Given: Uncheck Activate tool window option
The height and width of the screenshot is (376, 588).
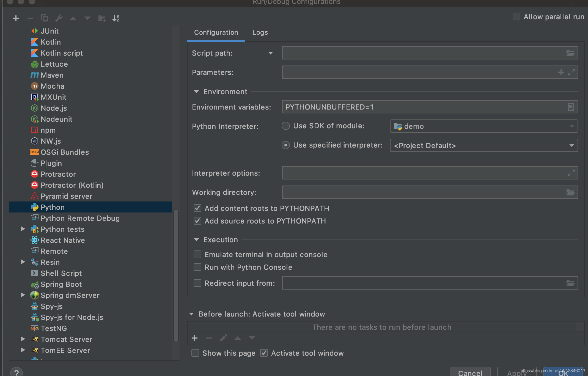Looking at the screenshot, I should coord(264,353).
